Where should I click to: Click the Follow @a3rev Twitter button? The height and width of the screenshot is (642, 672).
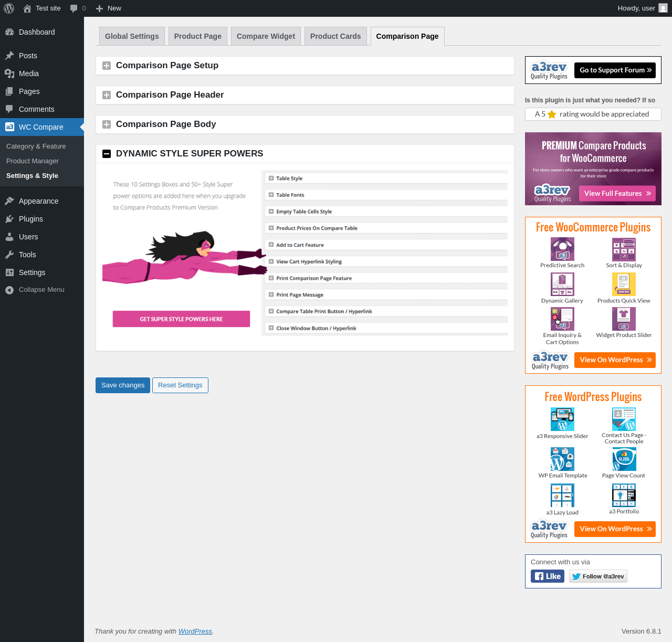coord(598,576)
